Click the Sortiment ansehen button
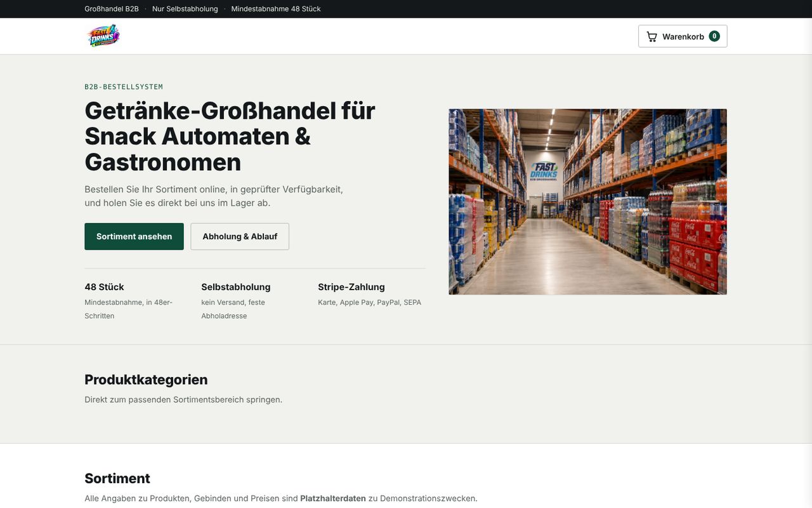812x508 pixels. click(x=134, y=236)
